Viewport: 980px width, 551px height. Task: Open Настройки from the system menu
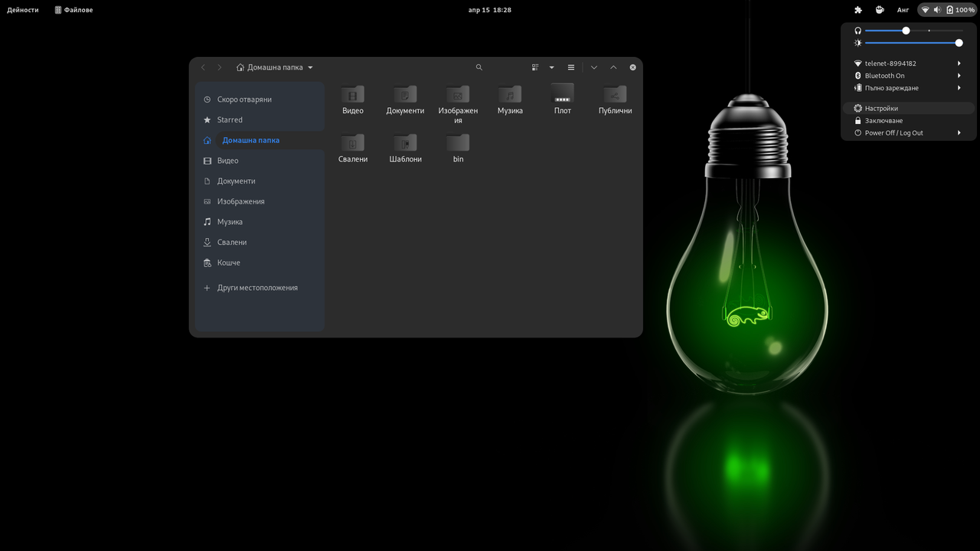coord(908,109)
